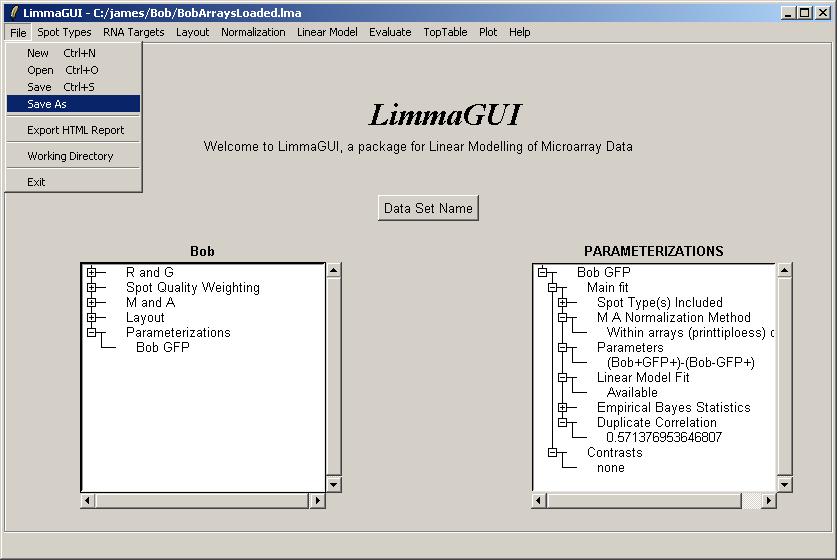This screenshot has width=837, height=560.
Task: Open the Normalization menu
Action: pyautogui.click(x=253, y=32)
